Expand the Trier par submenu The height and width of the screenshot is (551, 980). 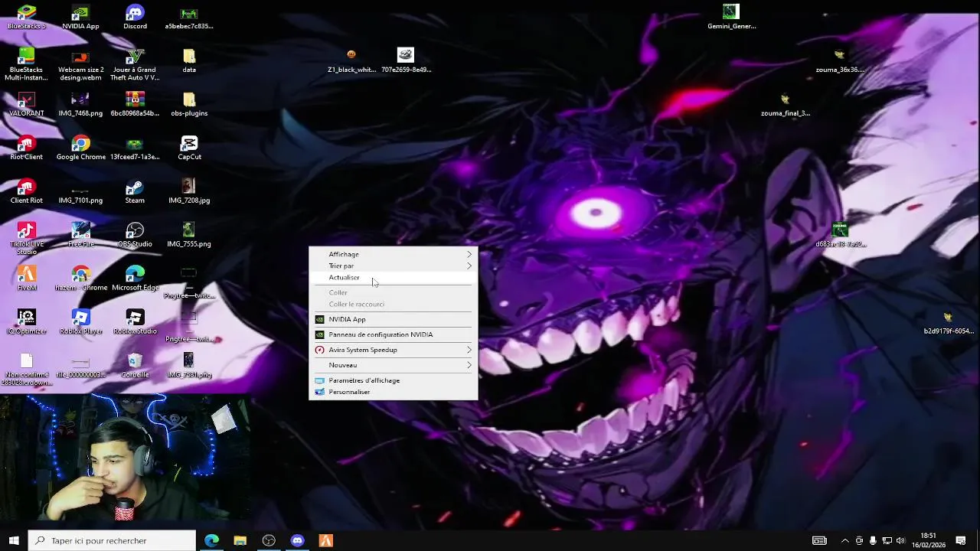click(393, 266)
